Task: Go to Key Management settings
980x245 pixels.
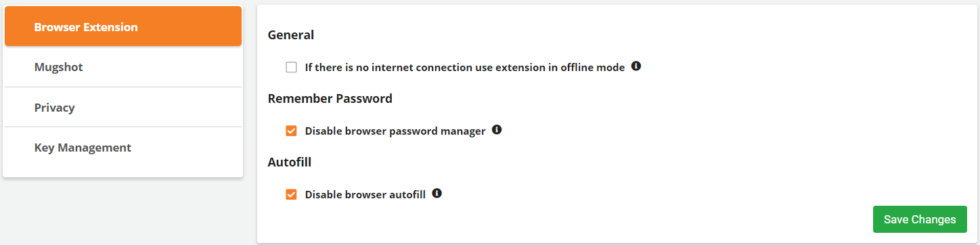Action: [x=123, y=148]
